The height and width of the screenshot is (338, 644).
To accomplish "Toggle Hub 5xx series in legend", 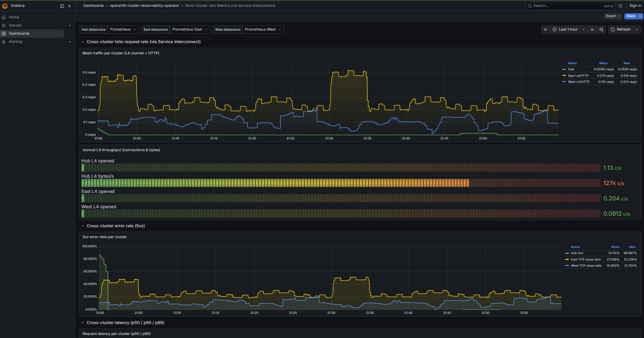I will 577,253.
